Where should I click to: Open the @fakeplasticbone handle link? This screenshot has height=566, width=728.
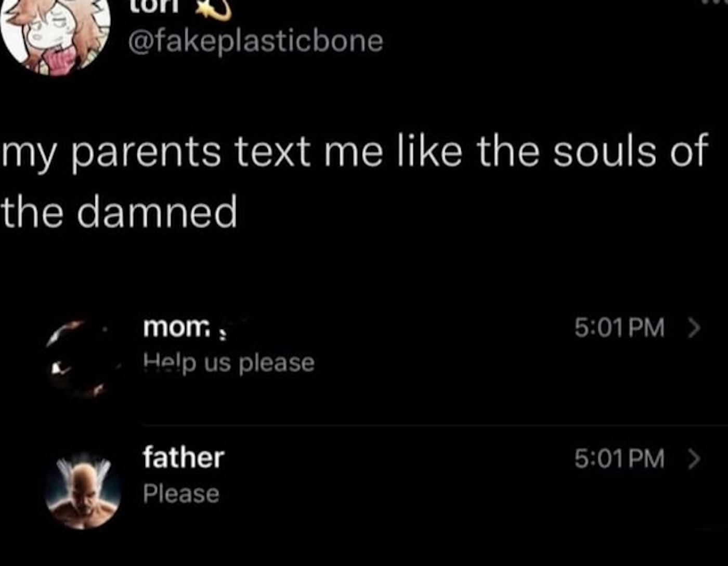pyautogui.click(x=255, y=41)
